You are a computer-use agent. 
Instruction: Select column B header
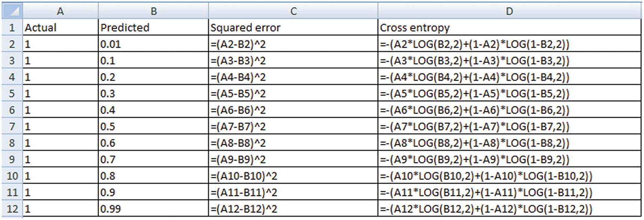tap(153, 11)
